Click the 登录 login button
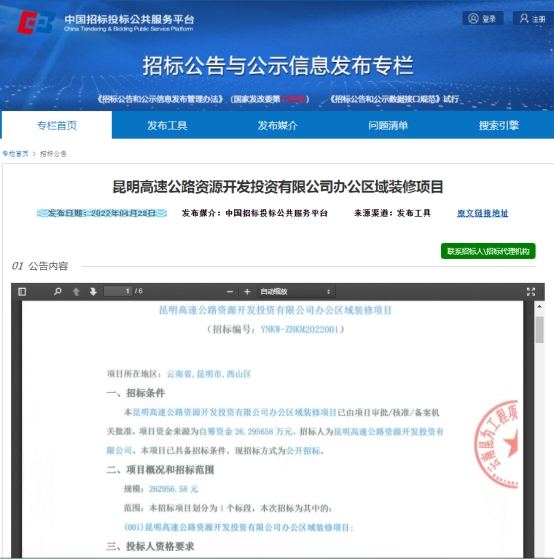The width and height of the screenshot is (554, 560). pos(483,18)
